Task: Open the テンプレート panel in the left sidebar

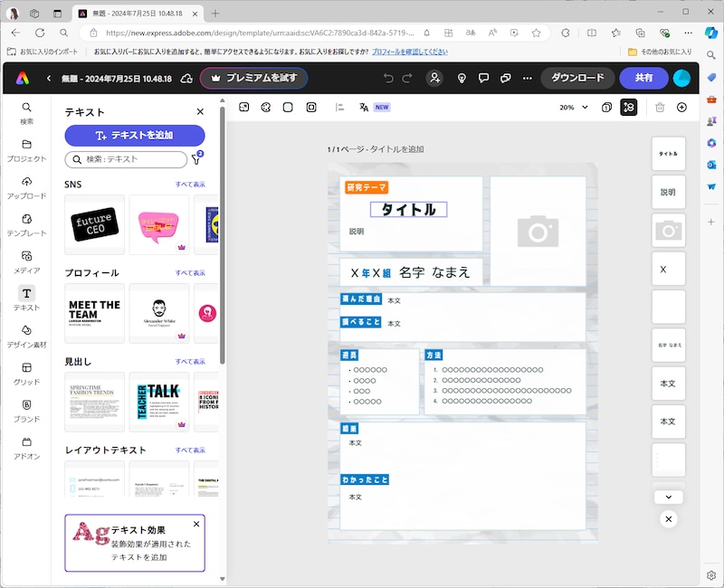Action: [26, 221]
